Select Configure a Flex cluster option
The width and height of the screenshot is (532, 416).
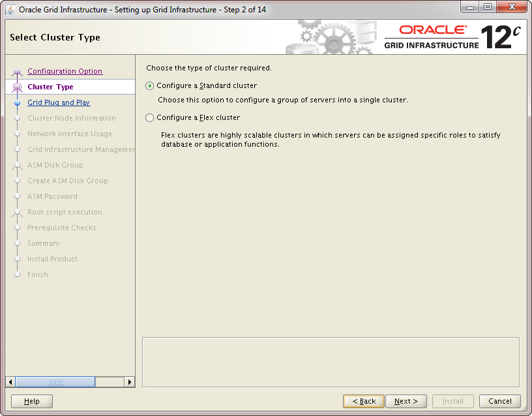(x=150, y=118)
